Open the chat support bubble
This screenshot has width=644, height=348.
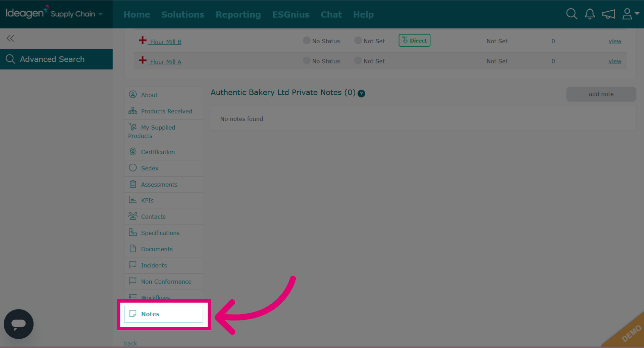coord(18,324)
